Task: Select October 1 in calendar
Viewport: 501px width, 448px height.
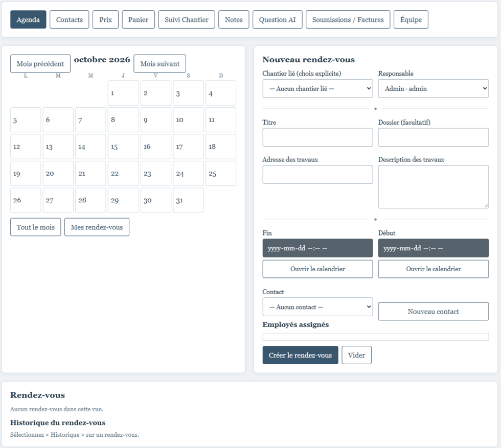Action: [x=123, y=93]
